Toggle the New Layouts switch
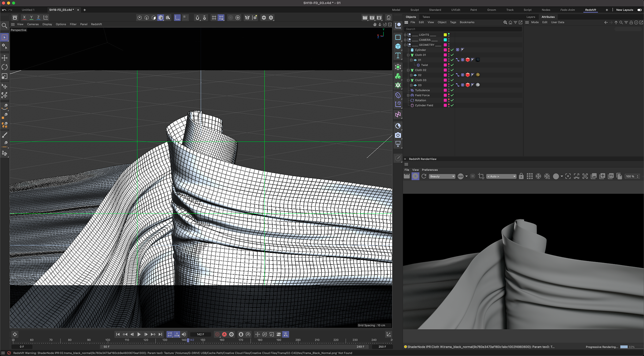 [639, 10]
